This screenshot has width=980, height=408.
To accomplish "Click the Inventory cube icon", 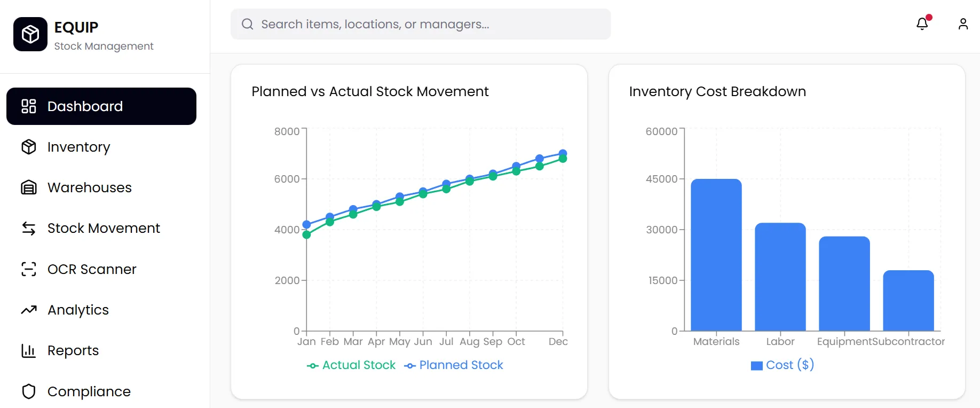I will pos(29,147).
